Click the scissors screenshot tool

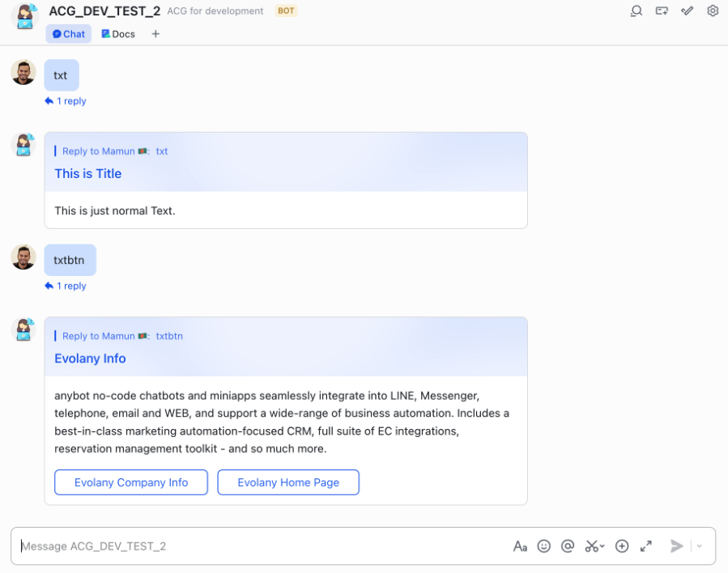(x=593, y=546)
